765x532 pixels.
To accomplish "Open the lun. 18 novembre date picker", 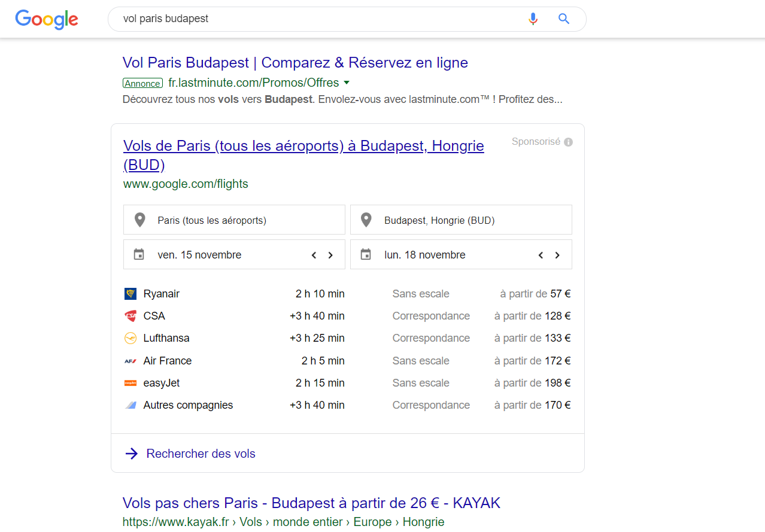I will click(461, 254).
